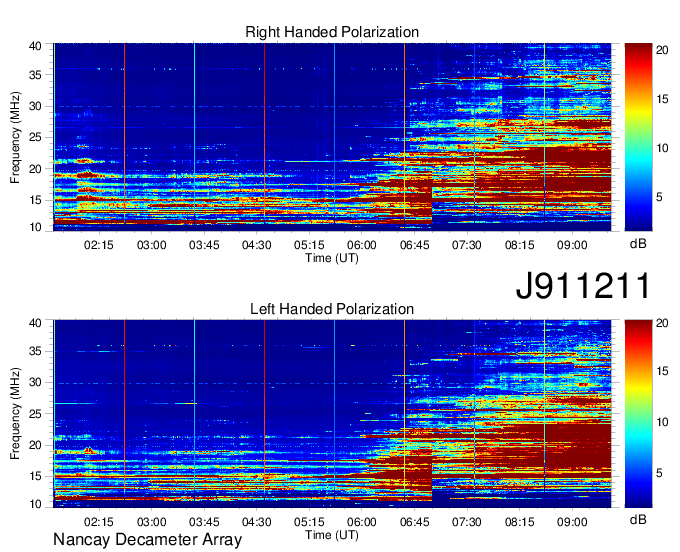Click the color bar of the Right Handed plot
This screenshot has height=552, width=680.
(638, 137)
